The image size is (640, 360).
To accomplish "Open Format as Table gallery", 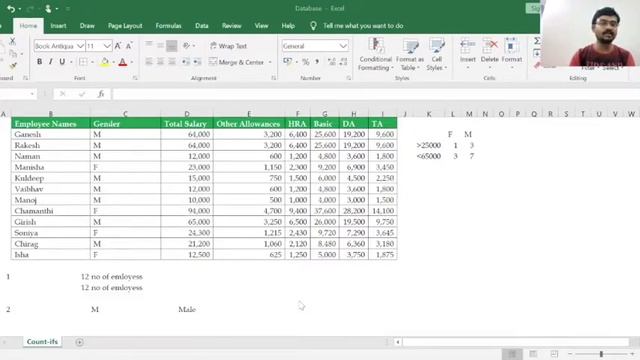I will tap(410, 54).
